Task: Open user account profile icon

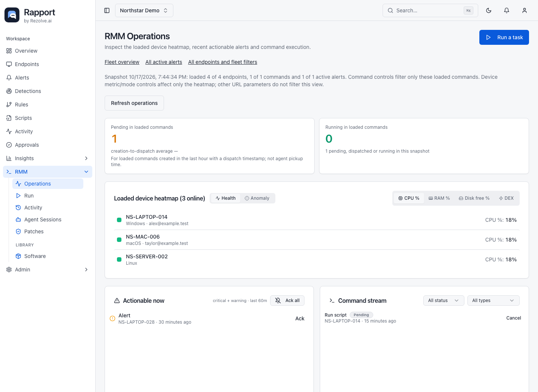Action: [525, 10]
